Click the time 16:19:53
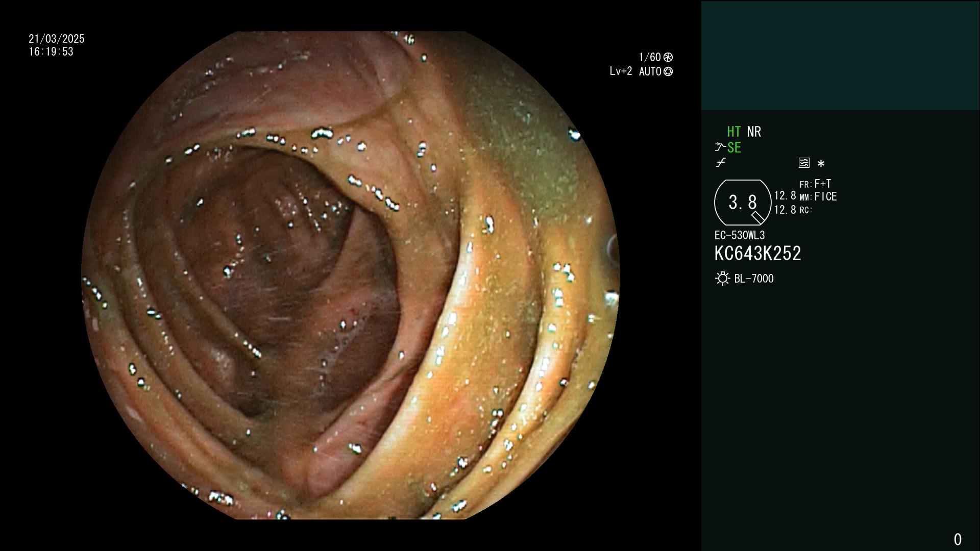The width and height of the screenshot is (980, 551). click(51, 52)
